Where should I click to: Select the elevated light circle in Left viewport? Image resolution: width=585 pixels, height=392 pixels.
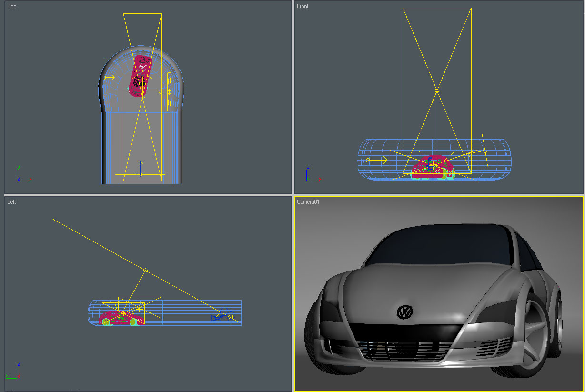[x=146, y=270]
